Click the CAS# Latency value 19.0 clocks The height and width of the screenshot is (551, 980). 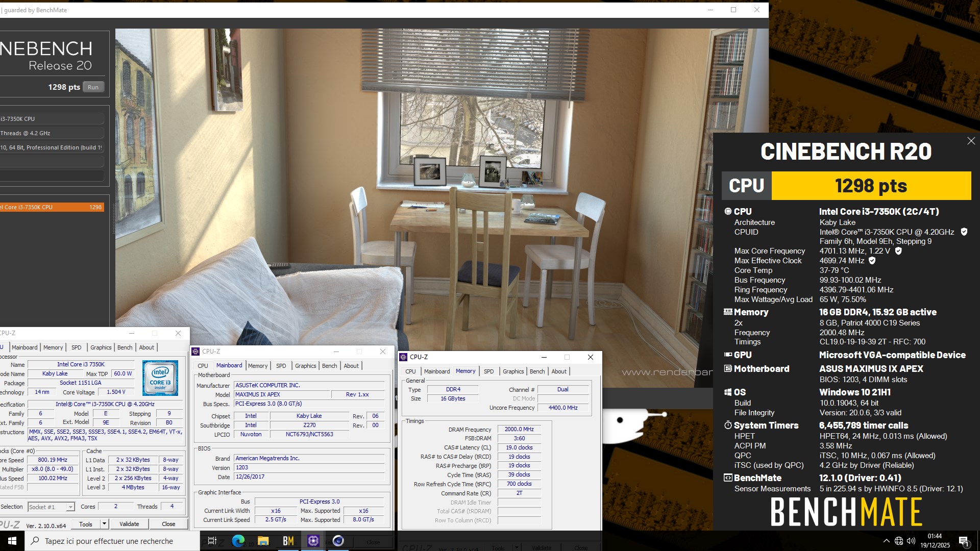(519, 447)
